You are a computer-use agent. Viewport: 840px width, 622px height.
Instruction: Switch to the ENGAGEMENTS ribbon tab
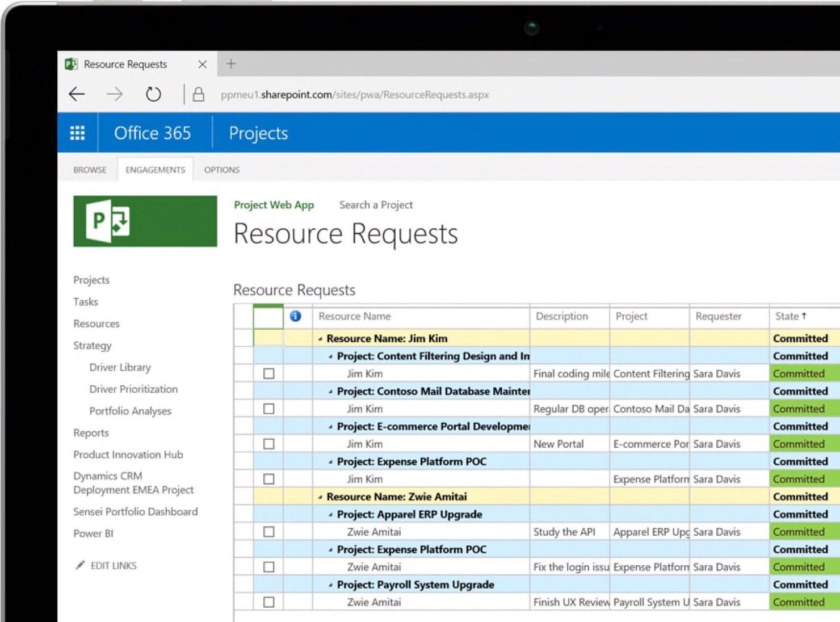click(155, 169)
